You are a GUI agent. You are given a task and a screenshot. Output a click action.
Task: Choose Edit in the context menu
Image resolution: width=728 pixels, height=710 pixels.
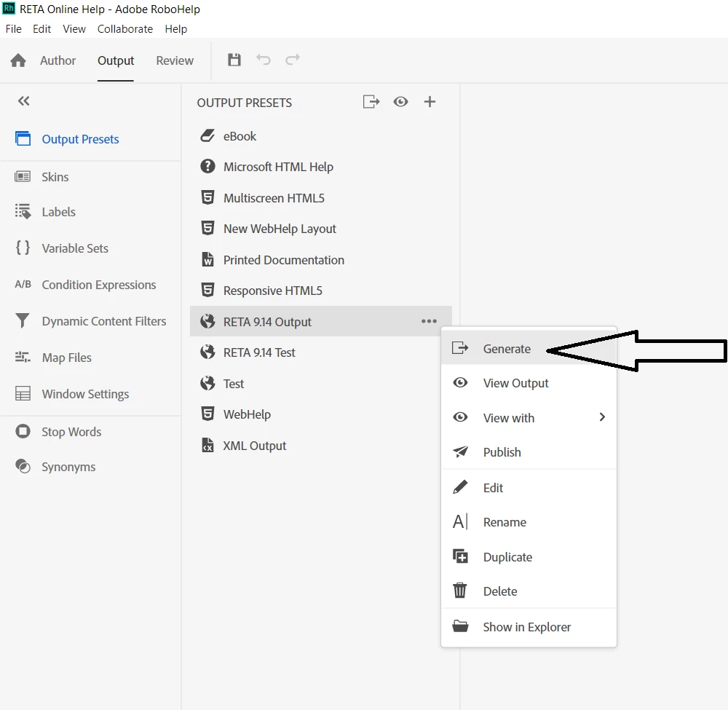(529, 488)
